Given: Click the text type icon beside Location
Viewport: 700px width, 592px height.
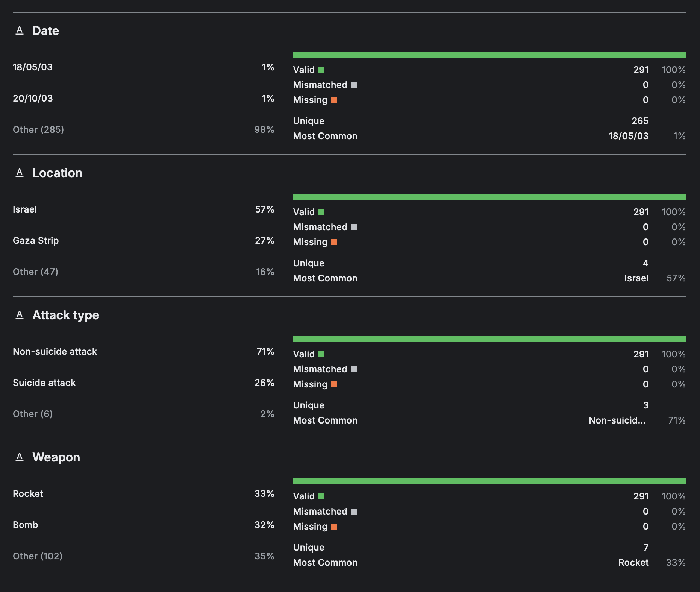Looking at the screenshot, I should 20,173.
